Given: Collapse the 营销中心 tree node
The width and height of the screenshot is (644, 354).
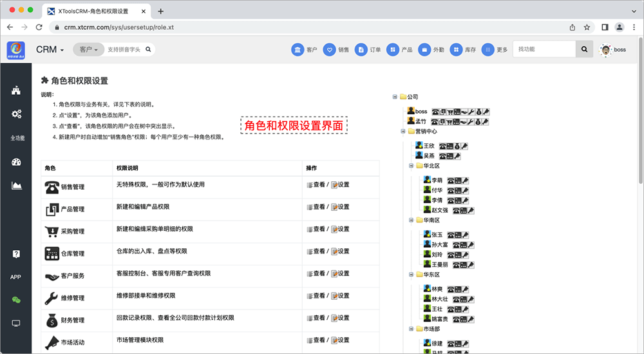Looking at the screenshot, I should 403,131.
